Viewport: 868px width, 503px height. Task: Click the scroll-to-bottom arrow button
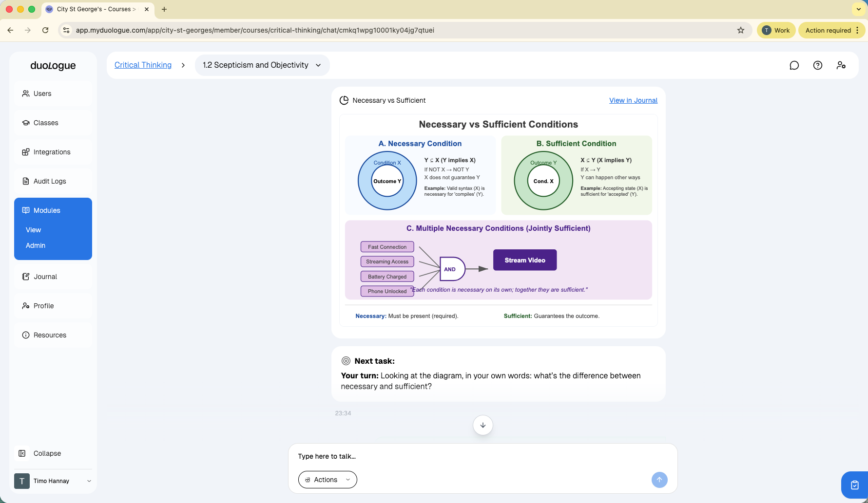click(483, 425)
